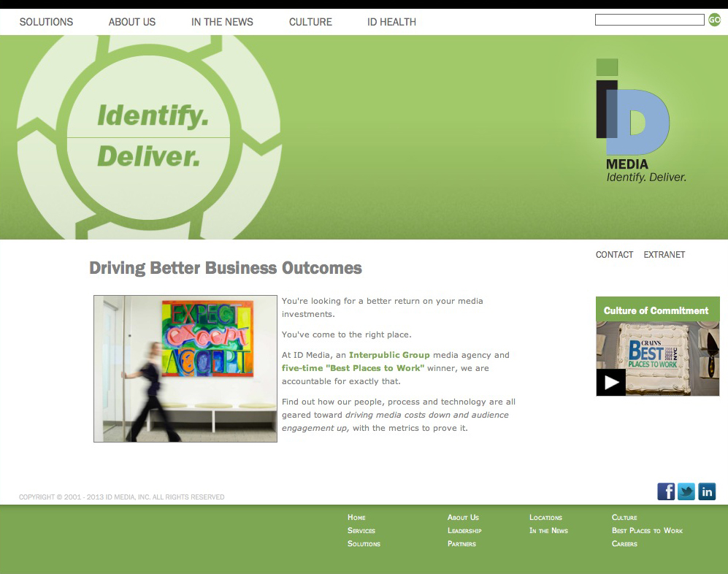The width and height of the screenshot is (728, 574).
Task: Click into the search text field
Action: [650, 20]
